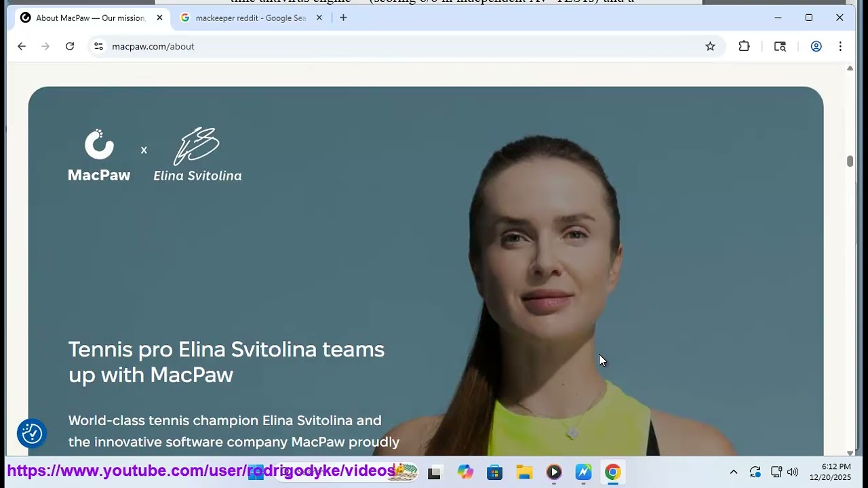
Task: Close the mackeeper reddit Google Search tab
Action: click(319, 18)
